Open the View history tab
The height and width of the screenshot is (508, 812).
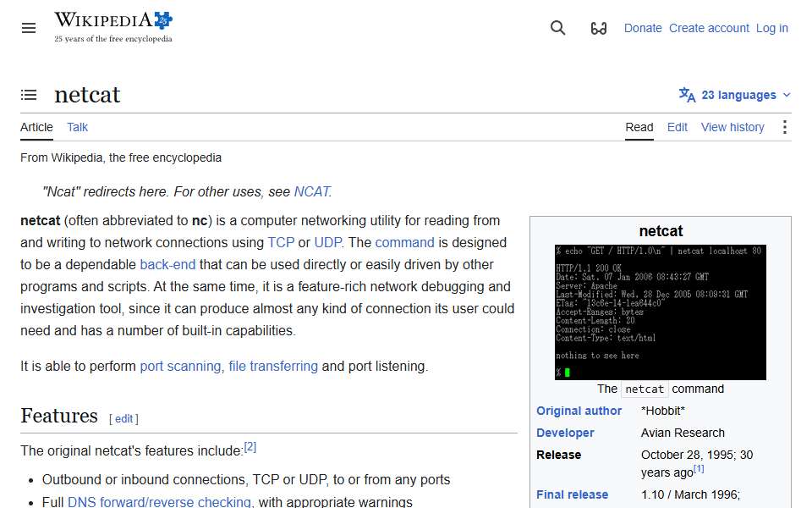(732, 128)
